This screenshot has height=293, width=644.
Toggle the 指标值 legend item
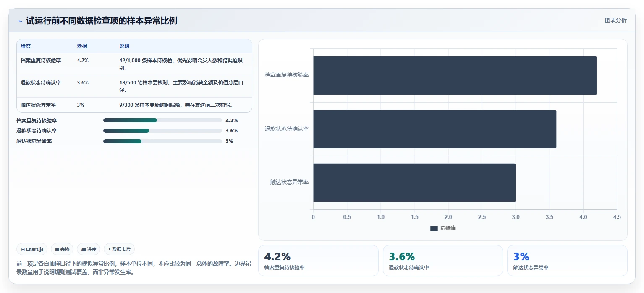pos(443,228)
